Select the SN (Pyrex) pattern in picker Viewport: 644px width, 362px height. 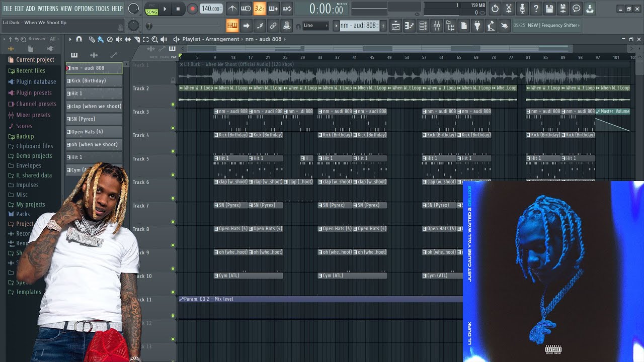click(94, 119)
